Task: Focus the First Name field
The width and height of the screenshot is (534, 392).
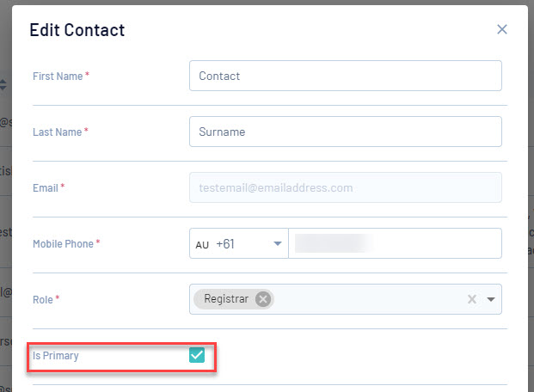Action: pos(345,76)
